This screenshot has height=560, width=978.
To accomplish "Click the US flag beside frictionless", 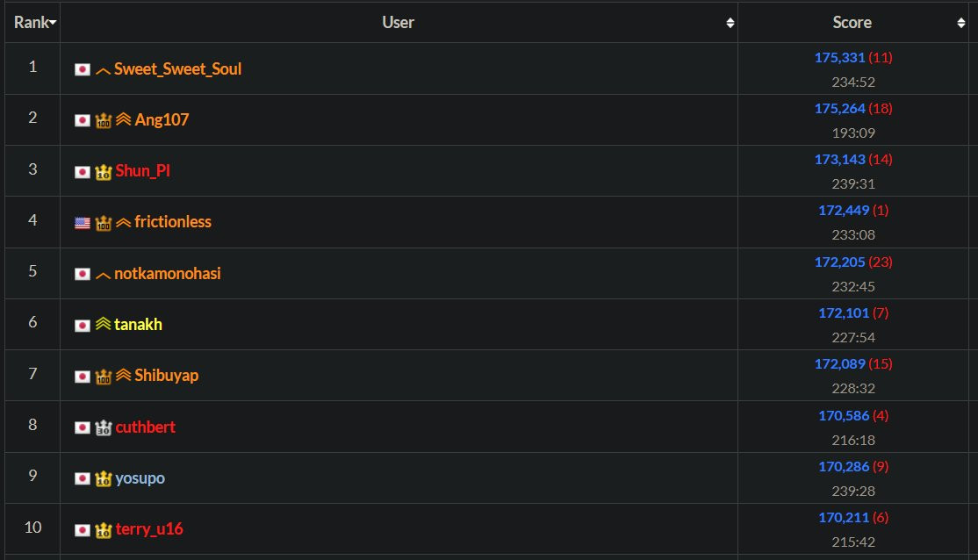I will coord(82,223).
